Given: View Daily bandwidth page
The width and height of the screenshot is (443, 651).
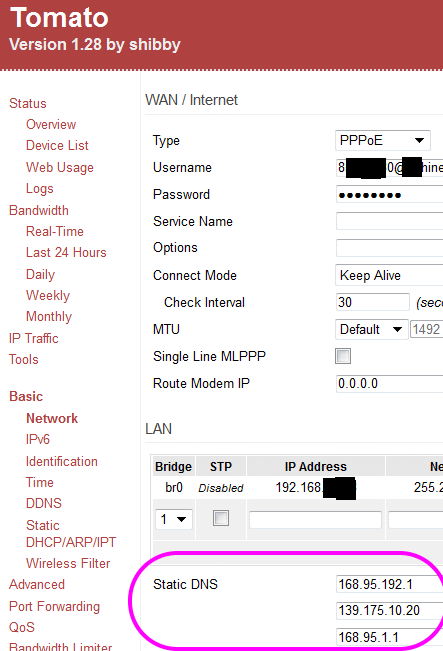Looking at the screenshot, I should pos(40,274).
